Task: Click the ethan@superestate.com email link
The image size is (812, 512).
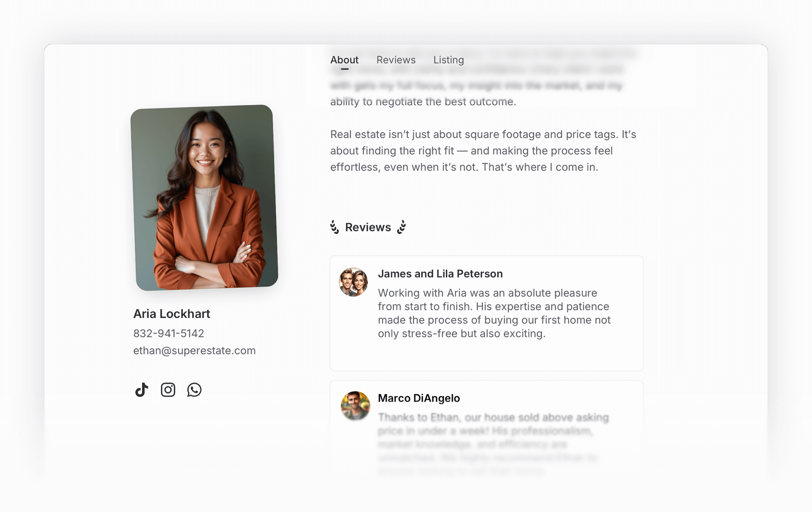Action: [x=194, y=350]
